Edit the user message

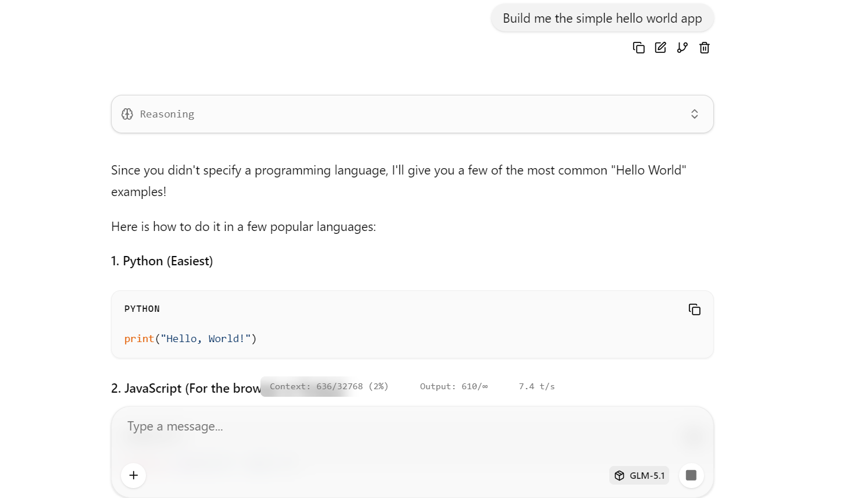point(660,48)
